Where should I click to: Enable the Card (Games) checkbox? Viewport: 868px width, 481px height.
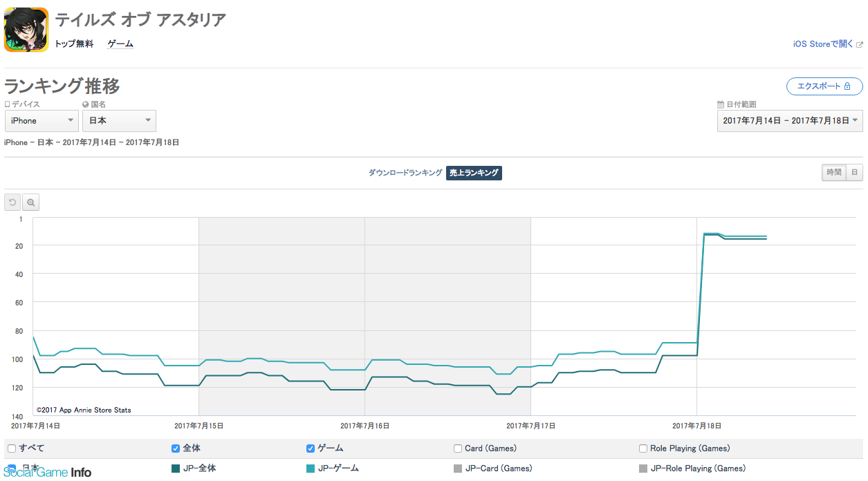click(x=458, y=449)
